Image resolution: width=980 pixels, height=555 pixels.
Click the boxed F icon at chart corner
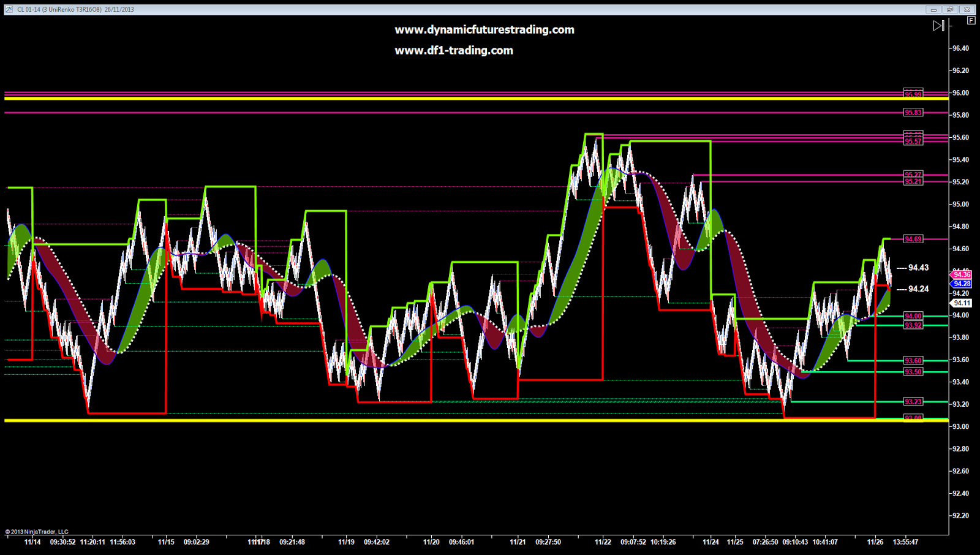point(971,21)
